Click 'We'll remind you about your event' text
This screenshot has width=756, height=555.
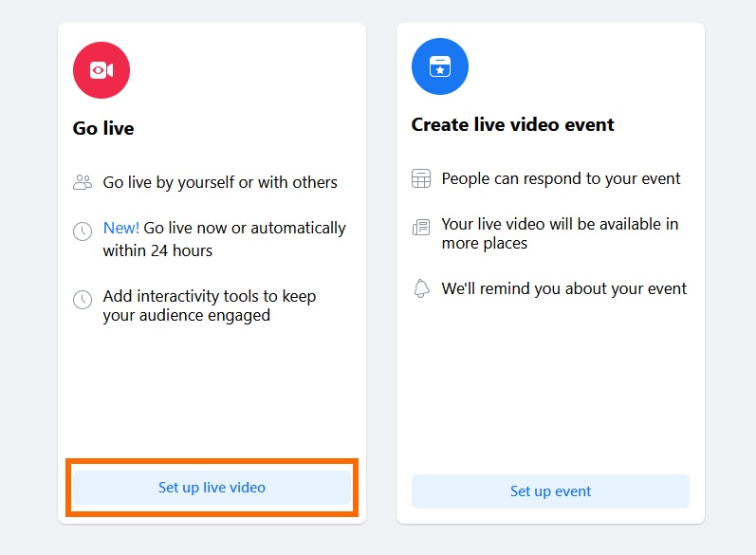(563, 288)
